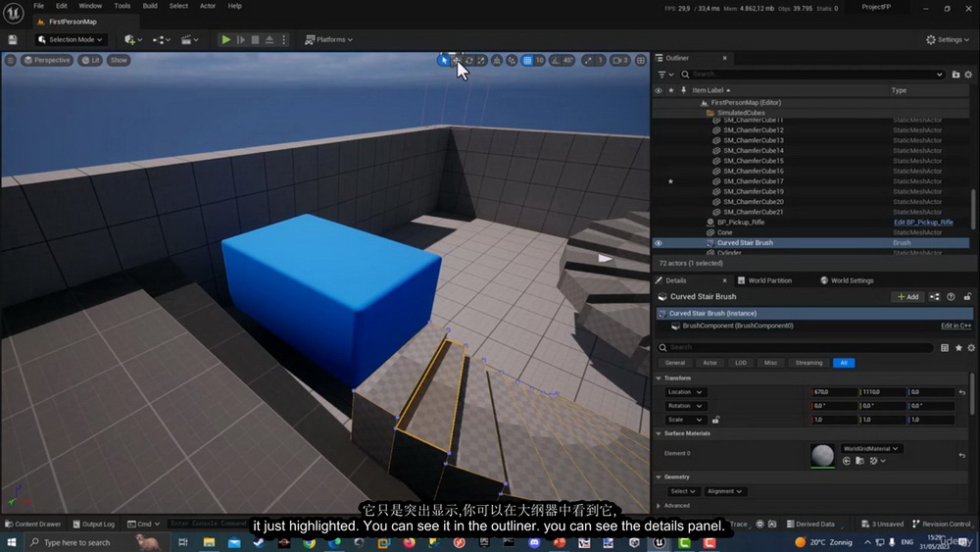Reset the Element 0 material to default
The width and height of the screenshot is (980, 552).
(x=962, y=455)
